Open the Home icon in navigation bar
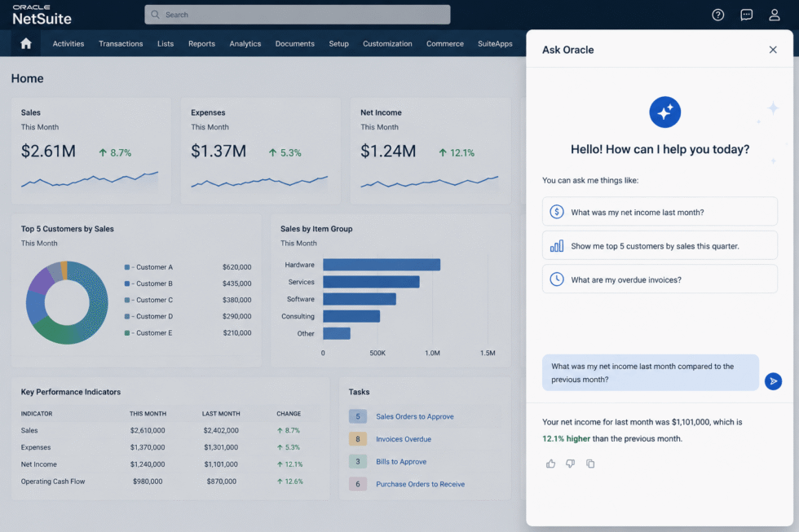This screenshot has width=799, height=532. [x=26, y=43]
